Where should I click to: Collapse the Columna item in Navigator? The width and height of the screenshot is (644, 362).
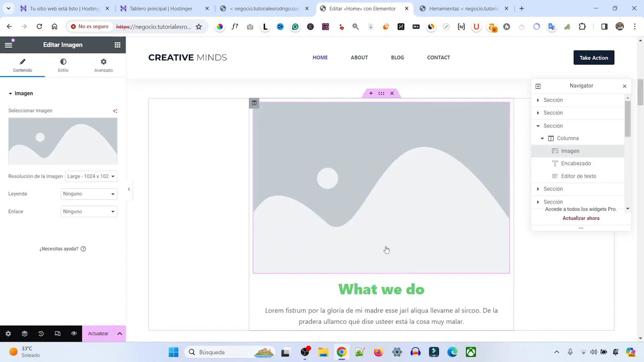(542, 138)
